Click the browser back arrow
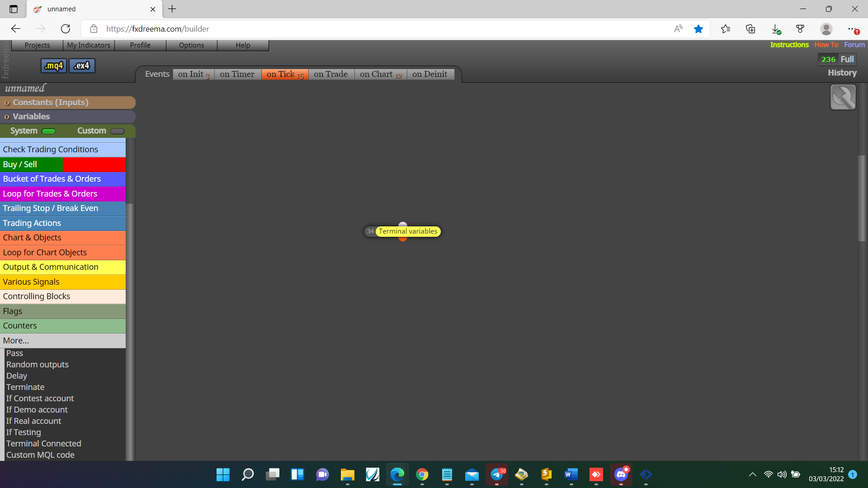868x488 pixels. (16, 29)
